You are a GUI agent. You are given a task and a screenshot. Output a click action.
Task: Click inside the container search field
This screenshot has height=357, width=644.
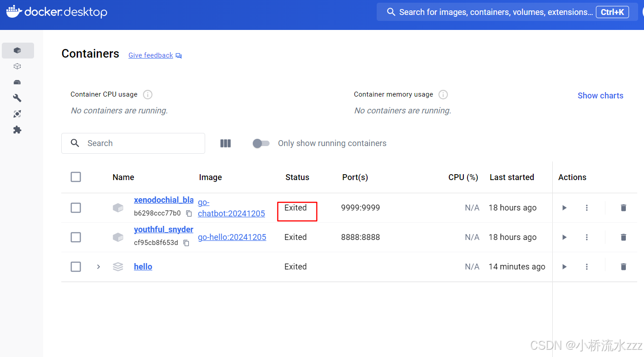pyautogui.click(x=133, y=143)
